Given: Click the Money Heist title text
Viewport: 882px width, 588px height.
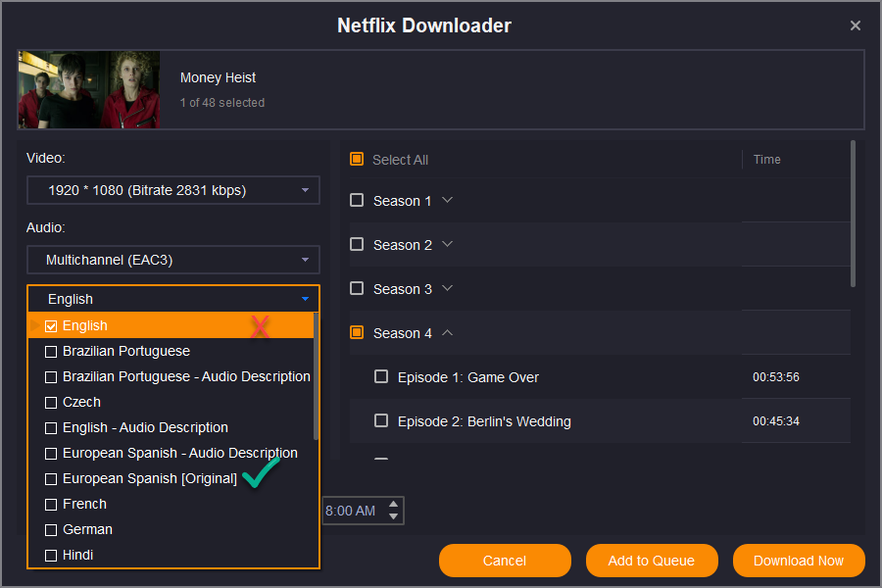Looking at the screenshot, I should point(218,77).
